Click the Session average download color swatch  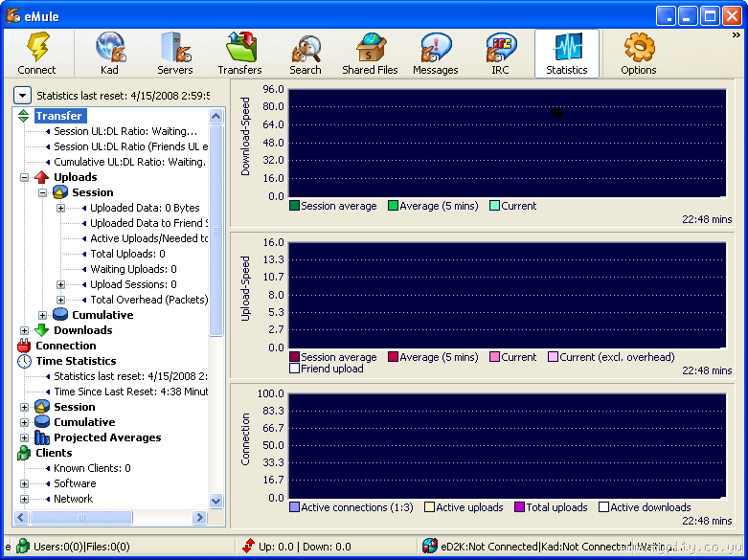point(295,206)
